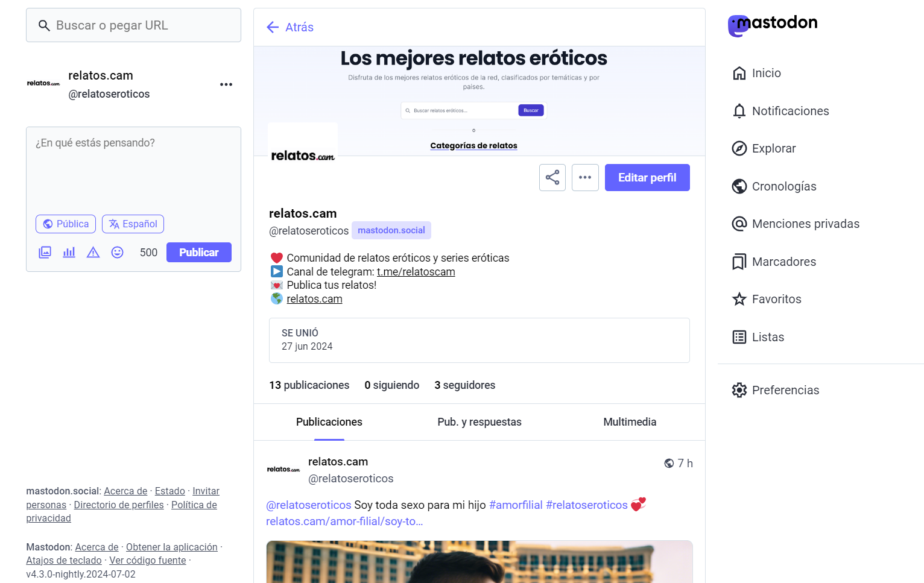The width and height of the screenshot is (924, 583).
Task: Open footer Ver código fuente link
Action: tap(148, 561)
